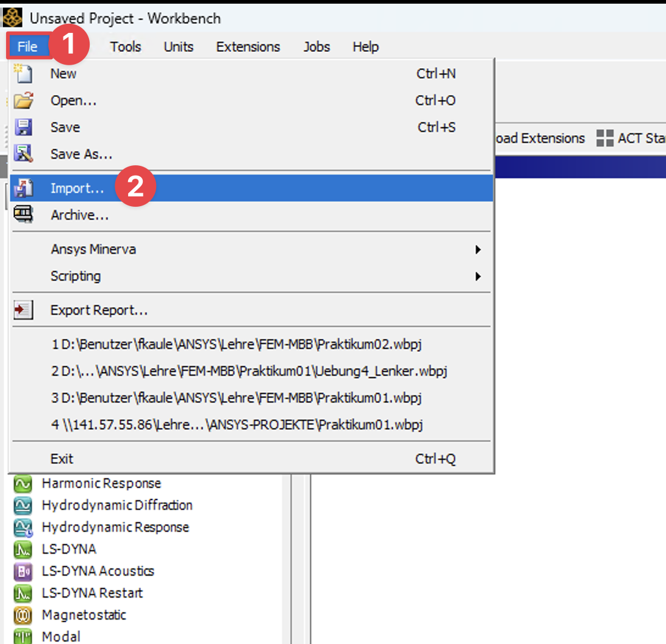Viewport: 666px width, 644px height.
Task: Click the Save As icon
Action: 23,154
